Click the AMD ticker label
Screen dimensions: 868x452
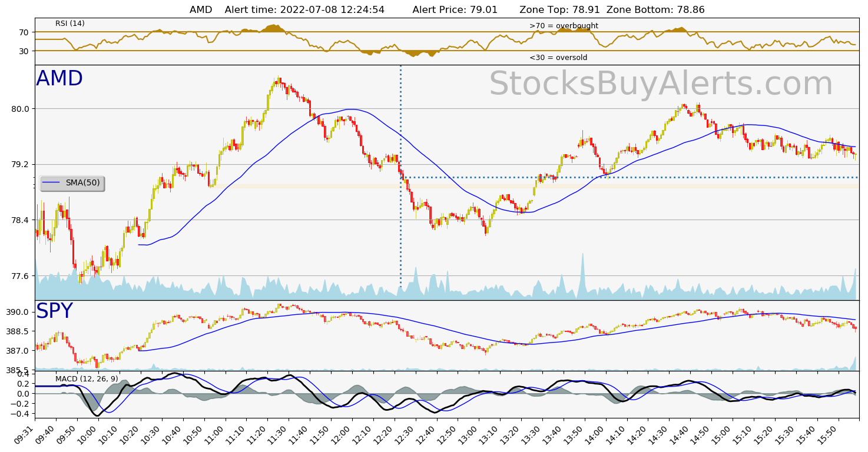point(59,79)
